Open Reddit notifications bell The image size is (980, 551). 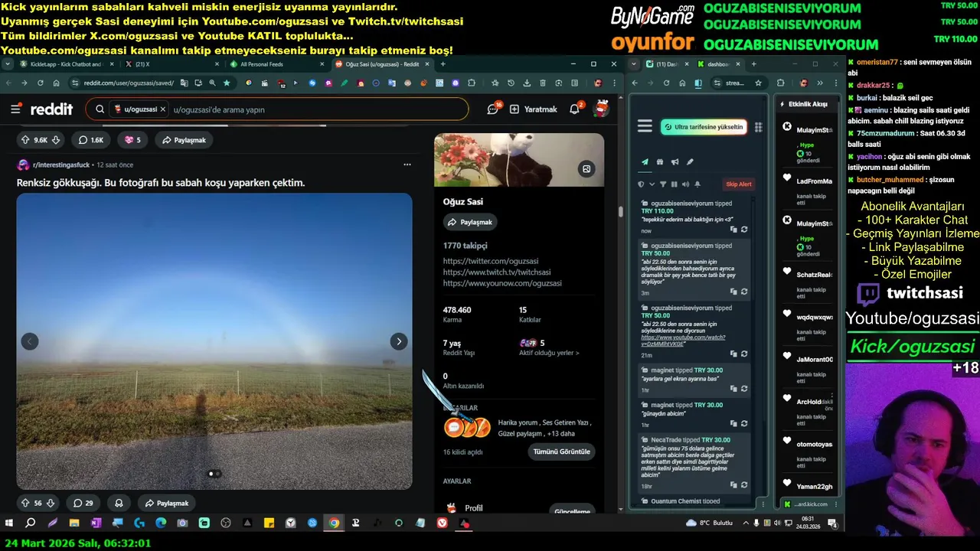click(575, 109)
